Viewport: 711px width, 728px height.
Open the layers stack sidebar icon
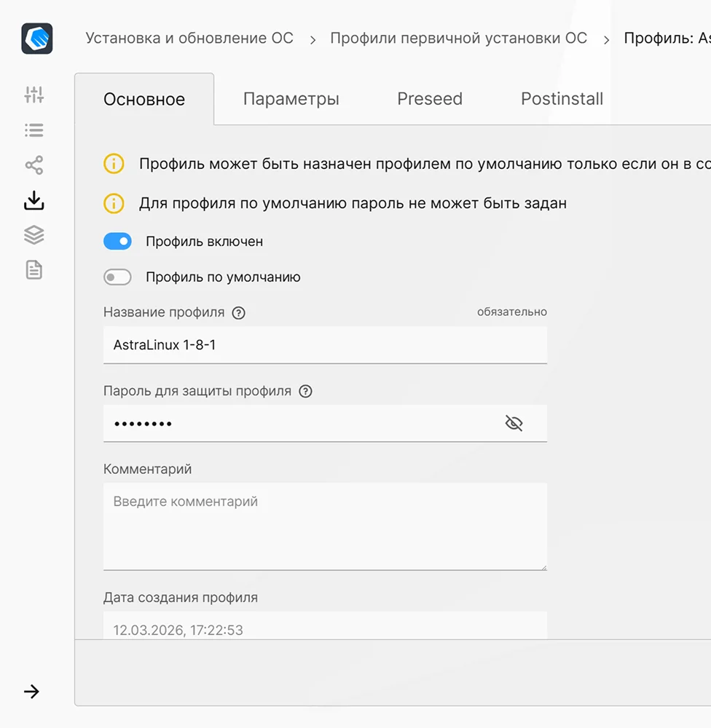coord(34,235)
